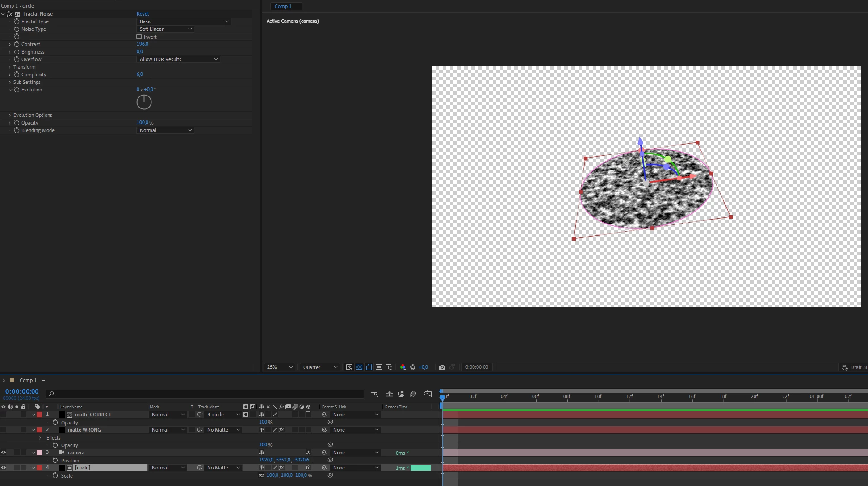
Task: Switch to the Comp 1 viewer tab
Action: 283,6
